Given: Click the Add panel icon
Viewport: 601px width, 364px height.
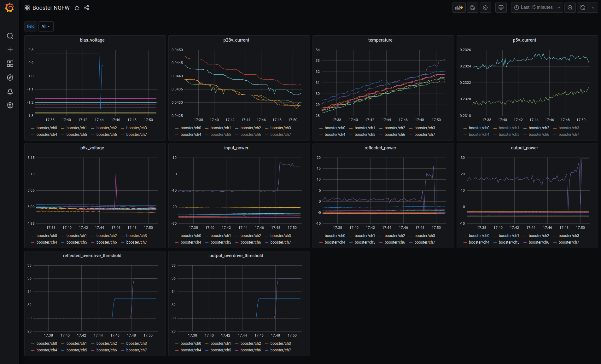Looking at the screenshot, I should pyautogui.click(x=459, y=8).
